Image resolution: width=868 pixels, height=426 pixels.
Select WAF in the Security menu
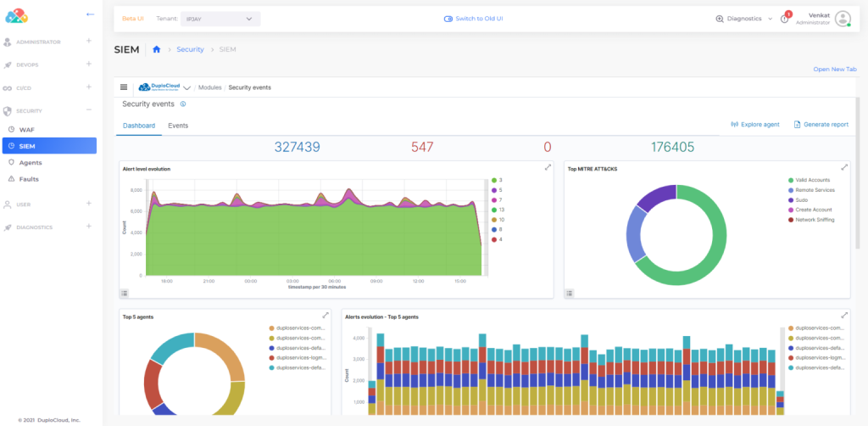point(27,130)
